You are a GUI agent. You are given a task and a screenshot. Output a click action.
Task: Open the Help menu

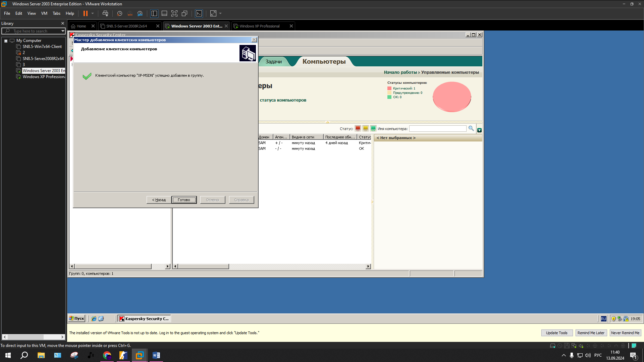pyautogui.click(x=70, y=13)
